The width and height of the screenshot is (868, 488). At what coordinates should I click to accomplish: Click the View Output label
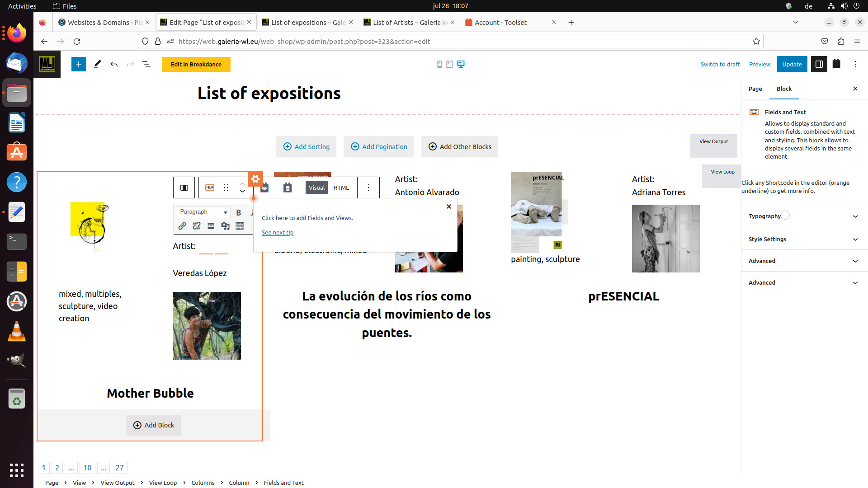point(713,141)
